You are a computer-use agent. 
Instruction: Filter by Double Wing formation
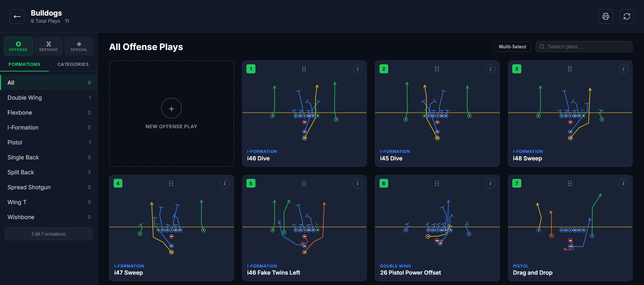click(49, 98)
